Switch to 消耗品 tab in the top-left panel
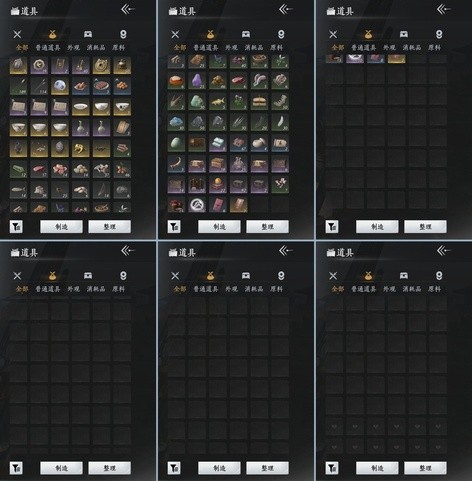 pyautogui.click(x=96, y=48)
